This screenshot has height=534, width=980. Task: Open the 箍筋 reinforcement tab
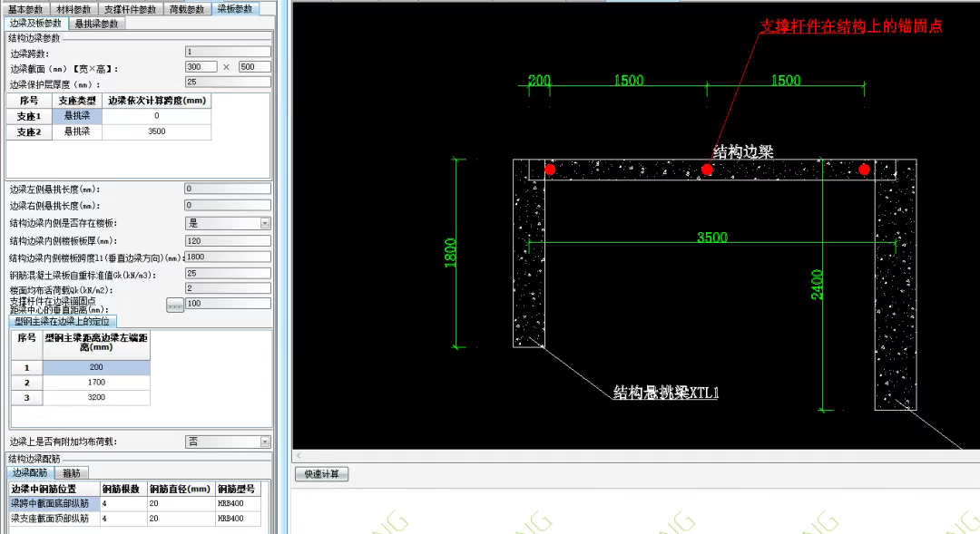point(69,472)
